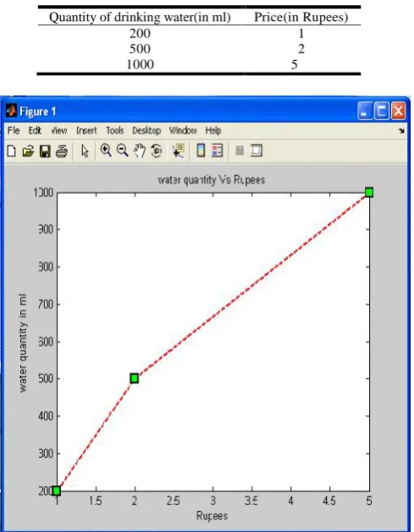Click the green marker at 2 Rupees
The height and width of the screenshot is (532, 414).
pos(135,378)
